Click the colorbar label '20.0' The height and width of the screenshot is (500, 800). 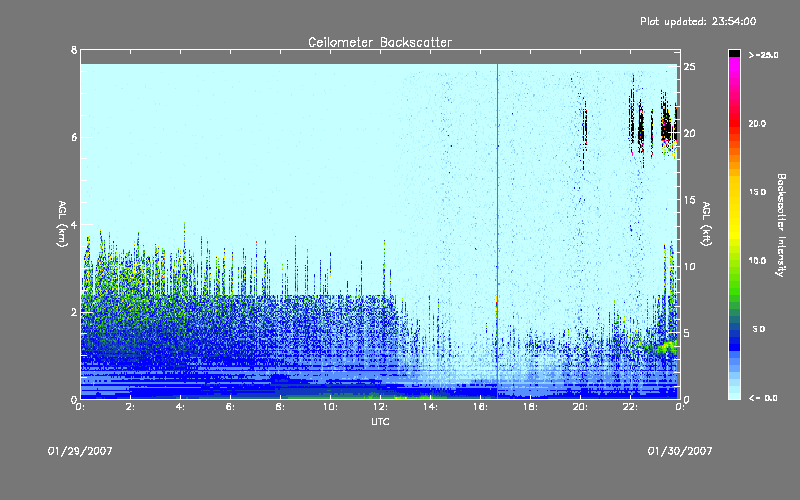(757, 123)
